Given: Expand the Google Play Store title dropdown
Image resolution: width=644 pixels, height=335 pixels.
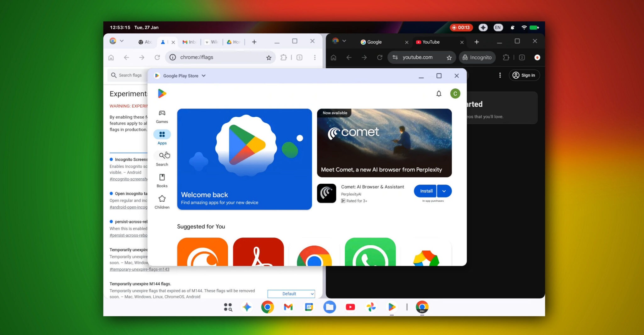Looking at the screenshot, I should [204, 76].
